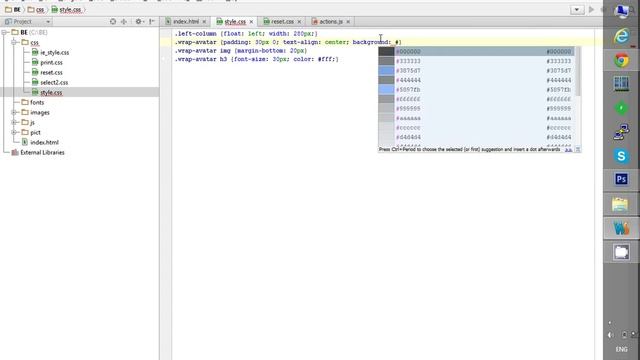Hide the Project tool window
The height and width of the screenshot is (360, 640).
[x=152, y=22]
